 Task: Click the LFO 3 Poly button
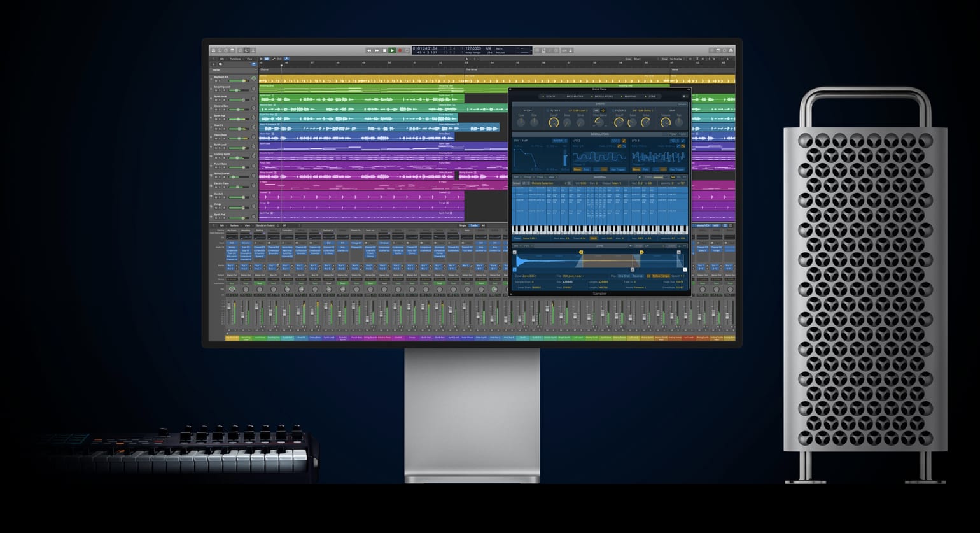[x=645, y=169]
